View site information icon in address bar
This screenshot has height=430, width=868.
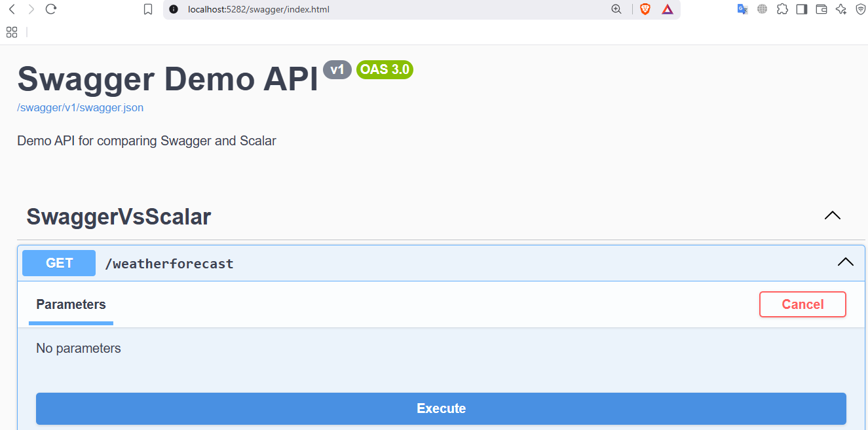(x=174, y=9)
